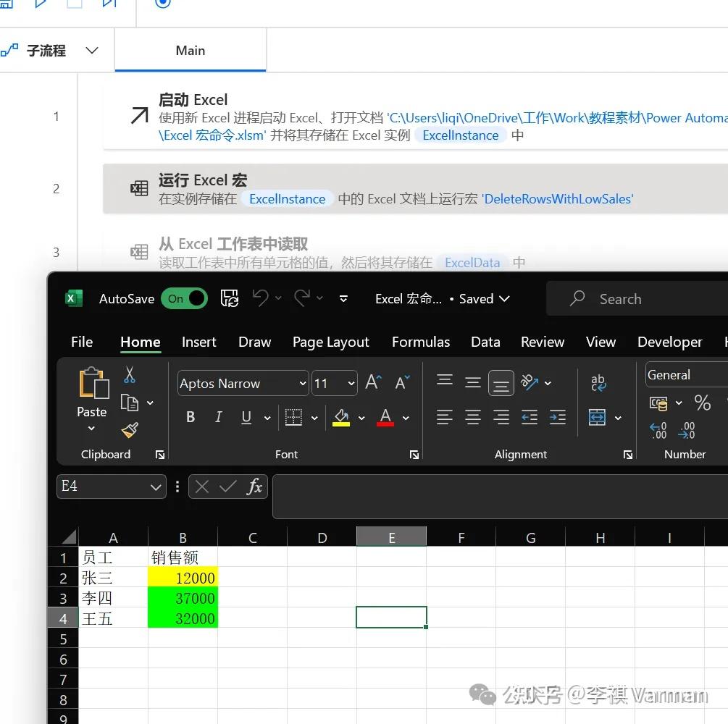Click the save icon in Excel title bar

pos(230,298)
